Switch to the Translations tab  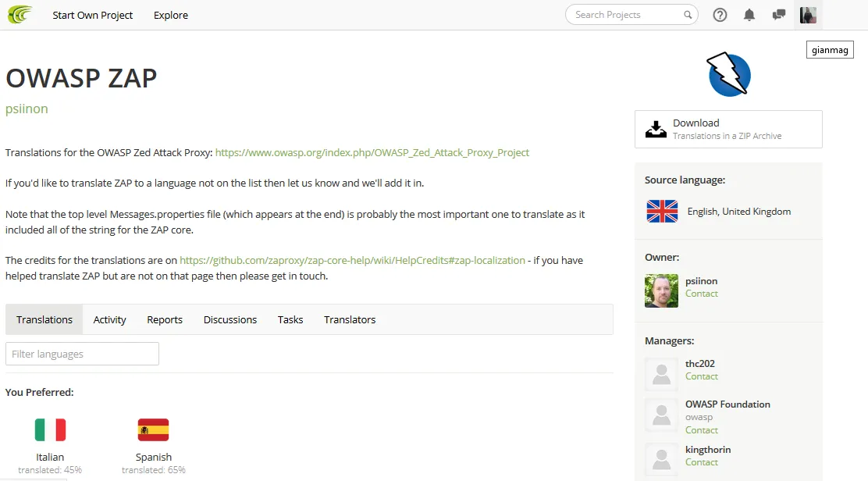pos(44,319)
